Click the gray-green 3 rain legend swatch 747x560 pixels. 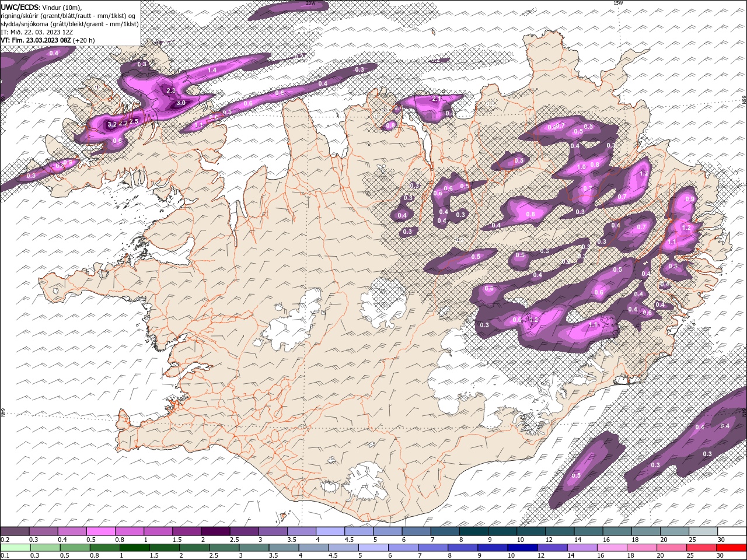[x=254, y=548]
